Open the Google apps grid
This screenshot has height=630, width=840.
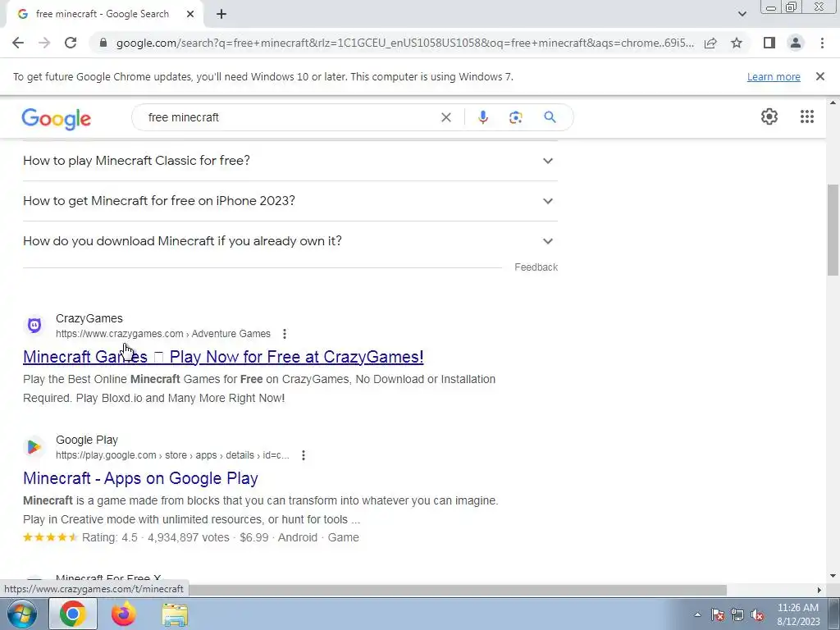pyautogui.click(x=807, y=116)
